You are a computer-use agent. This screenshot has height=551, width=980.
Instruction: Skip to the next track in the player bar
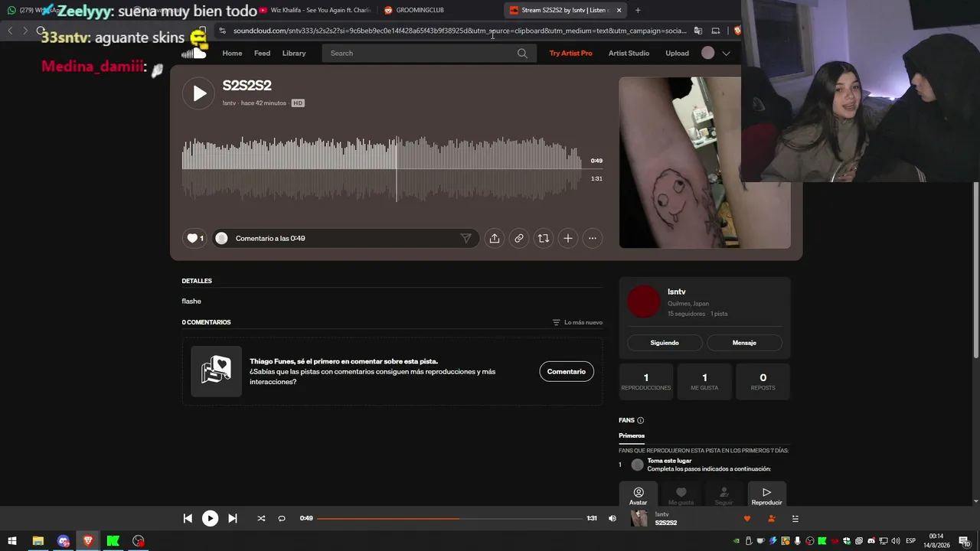(x=233, y=518)
